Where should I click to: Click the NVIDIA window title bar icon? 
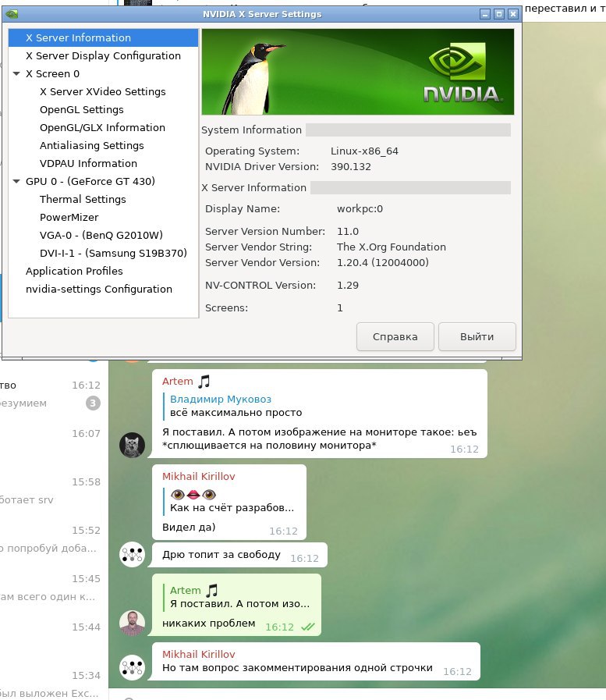coord(12,14)
